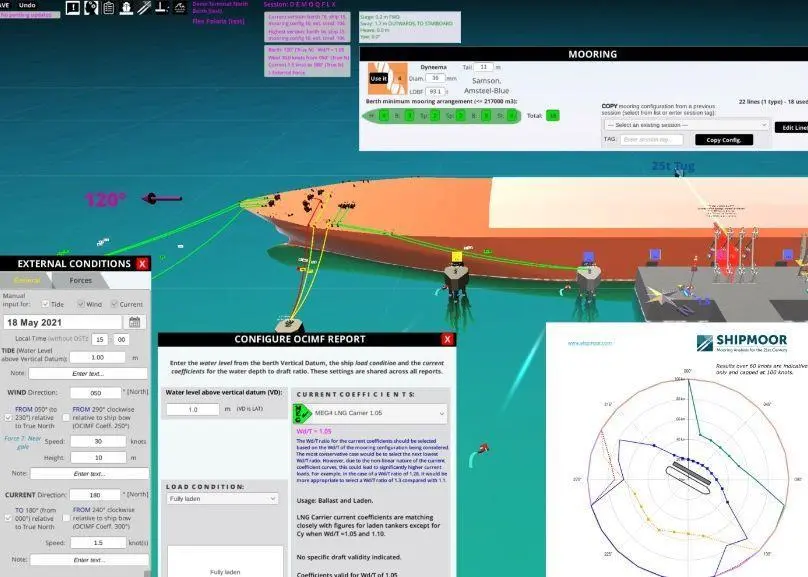Click the Copy Config. button

click(723, 140)
